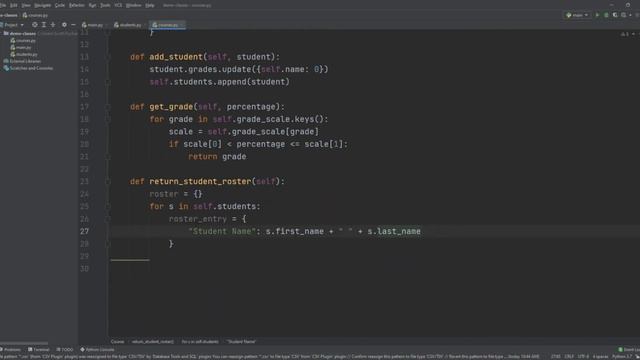Close the courses.py editor tab
640x360 pixels.
coord(182,25)
